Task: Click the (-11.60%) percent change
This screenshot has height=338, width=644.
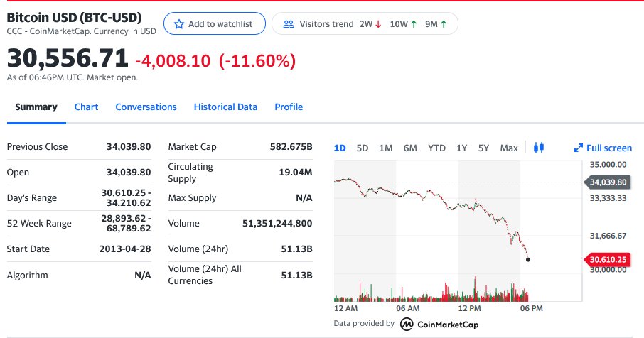Action: click(257, 60)
